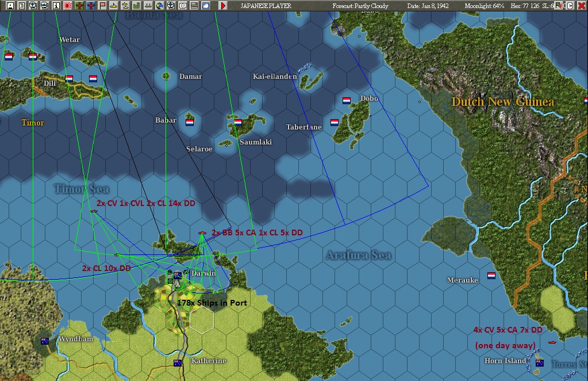Screen dimensions: 588x381
Task: Click the Arafura Sea label
Action: pos(359,256)
